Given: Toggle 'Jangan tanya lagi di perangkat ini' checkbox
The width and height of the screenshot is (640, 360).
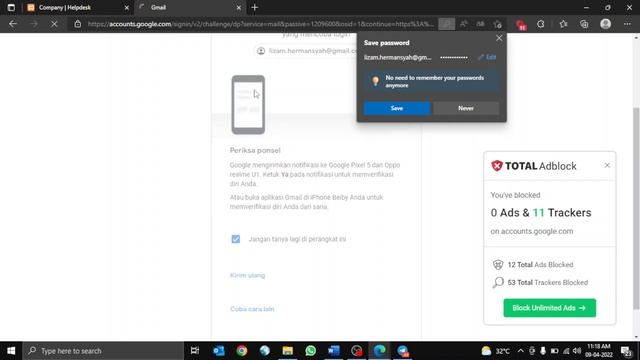Looking at the screenshot, I should (x=236, y=239).
